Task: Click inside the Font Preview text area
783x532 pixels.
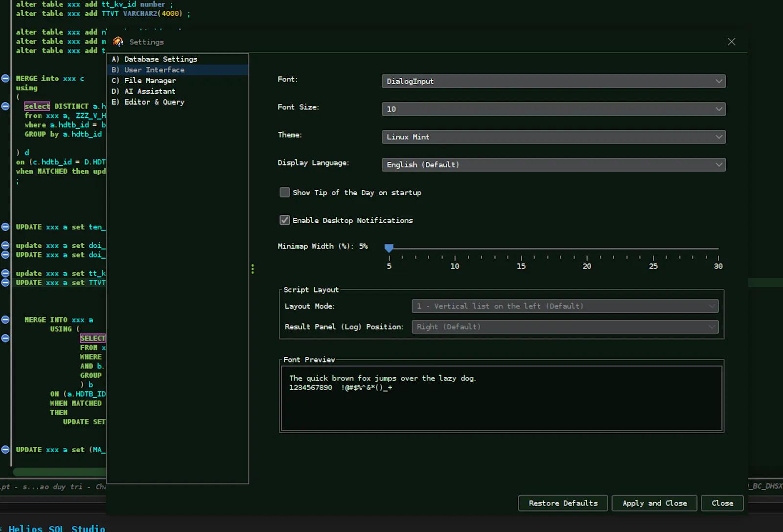Action: click(x=502, y=398)
